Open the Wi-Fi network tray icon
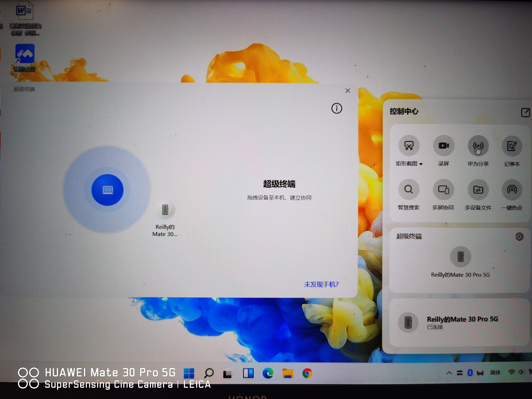532x399 pixels. (511, 372)
